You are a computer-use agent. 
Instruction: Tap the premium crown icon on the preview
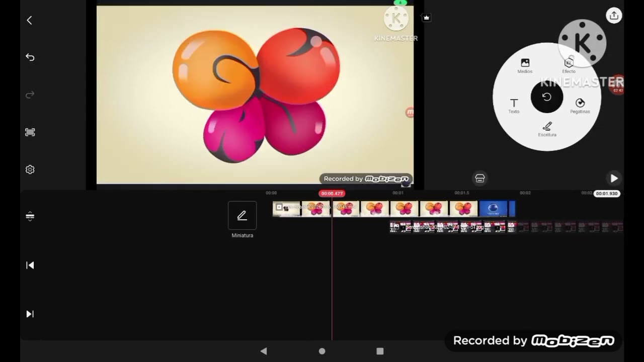(x=427, y=18)
